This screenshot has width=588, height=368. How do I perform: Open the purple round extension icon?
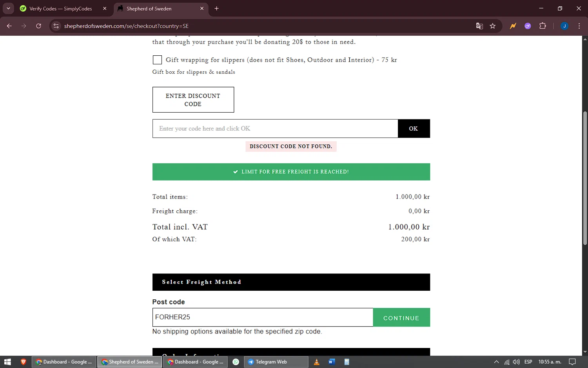(x=528, y=26)
